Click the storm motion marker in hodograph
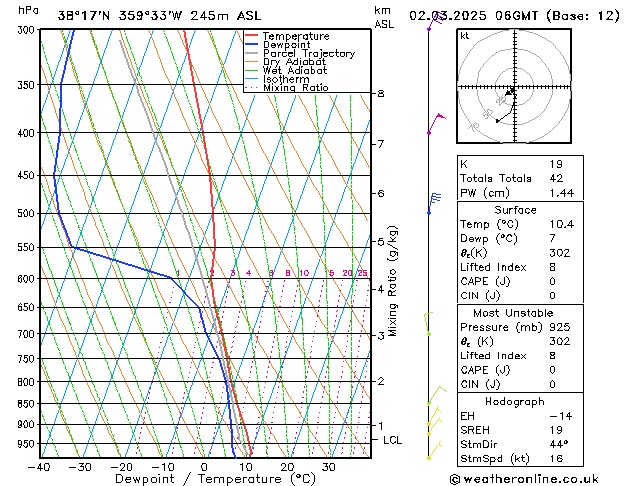 pos(510,93)
